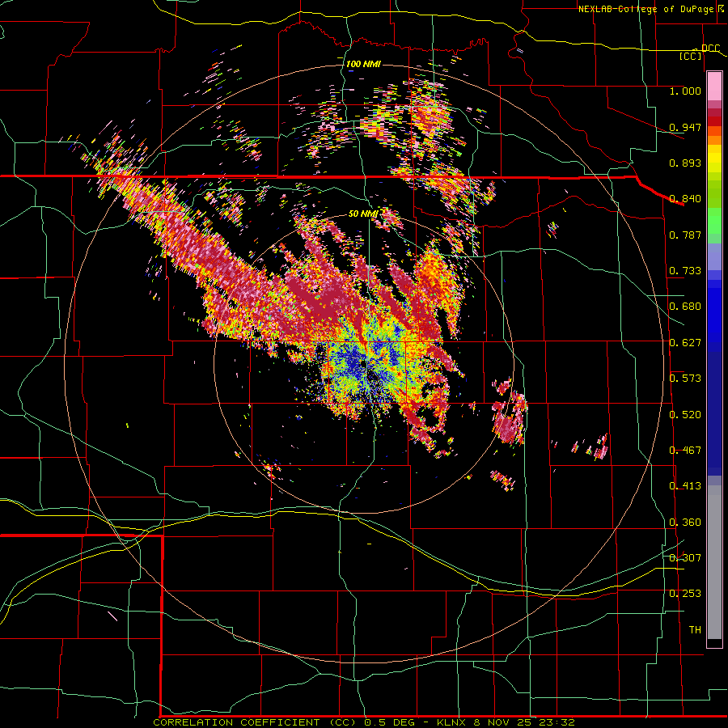The image size is (728, 728).
Task: Select the 0.413 legend value
Action: click(x=685, y=486)
